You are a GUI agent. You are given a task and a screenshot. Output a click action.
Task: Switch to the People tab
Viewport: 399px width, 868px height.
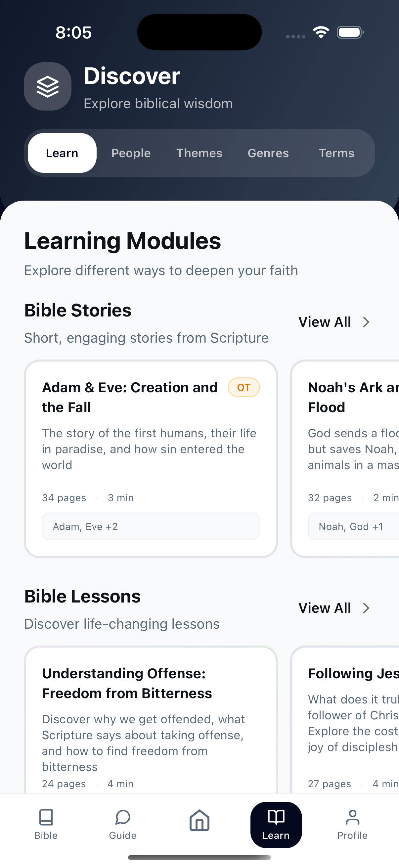click(x=131, y=153)
